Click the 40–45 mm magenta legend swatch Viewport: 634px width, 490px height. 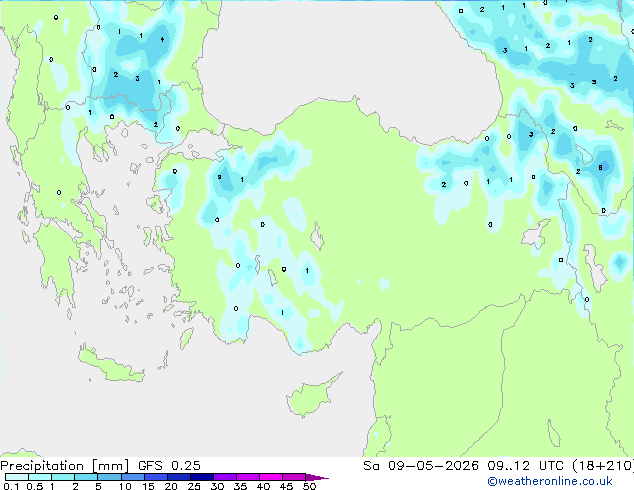(271, 477)
